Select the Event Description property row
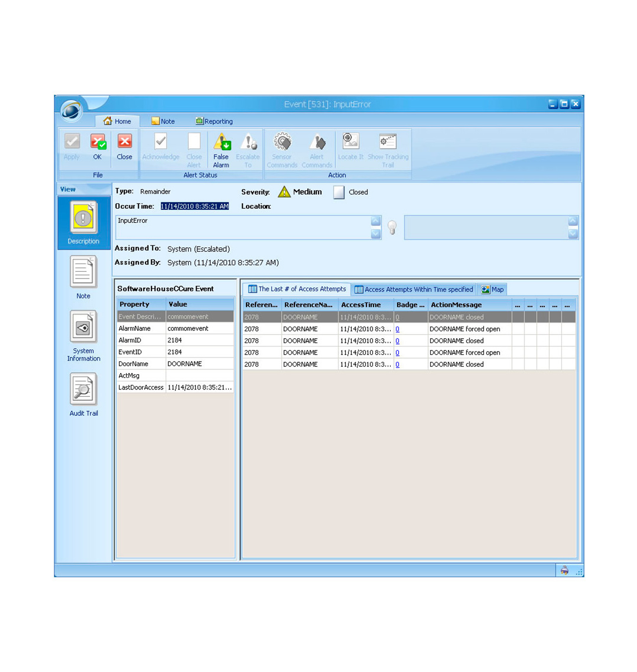The image size is (637, 672). click(175, 316)
